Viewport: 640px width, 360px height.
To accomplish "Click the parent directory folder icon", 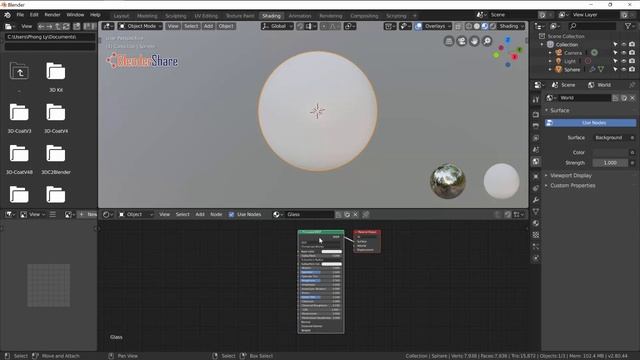I will (19, 71).
